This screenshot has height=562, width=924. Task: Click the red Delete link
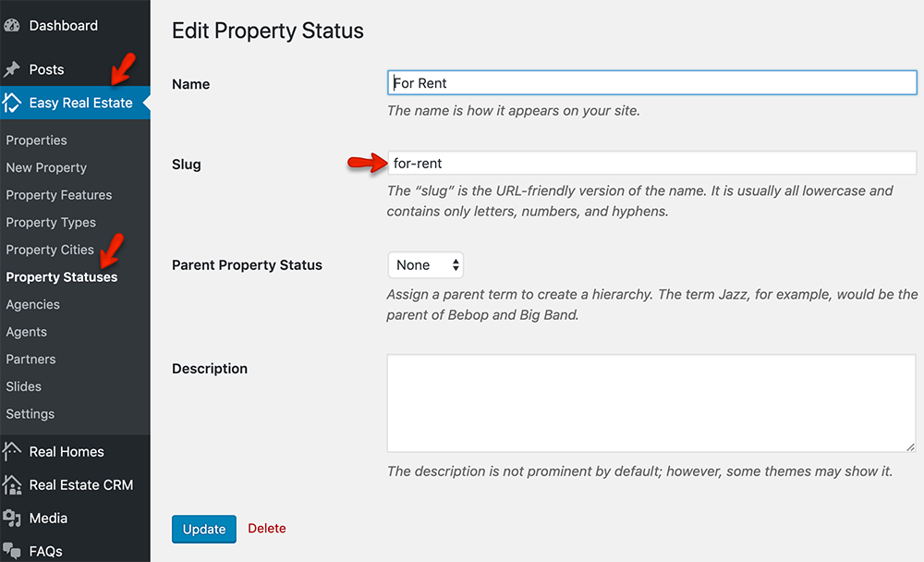267,529
